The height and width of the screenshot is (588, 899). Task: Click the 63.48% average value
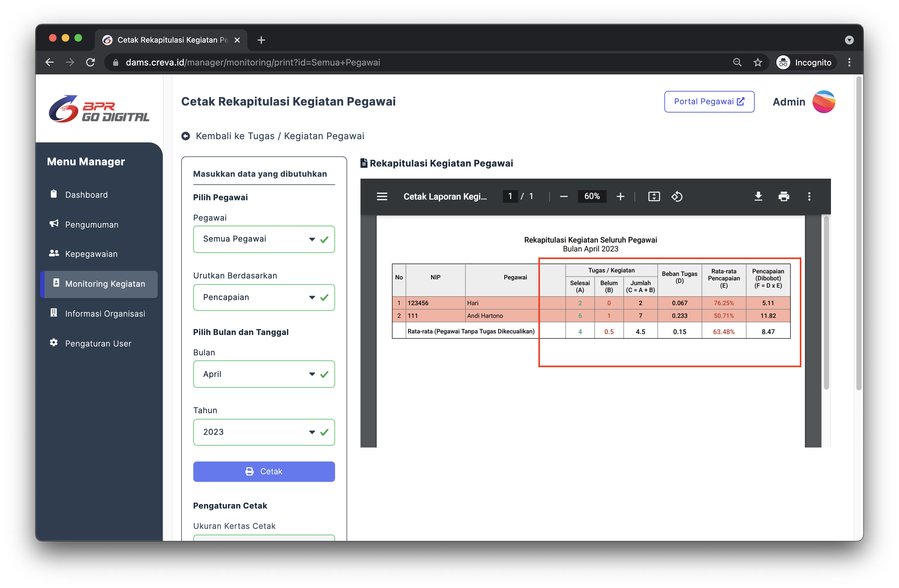click(x=723, y=332)
